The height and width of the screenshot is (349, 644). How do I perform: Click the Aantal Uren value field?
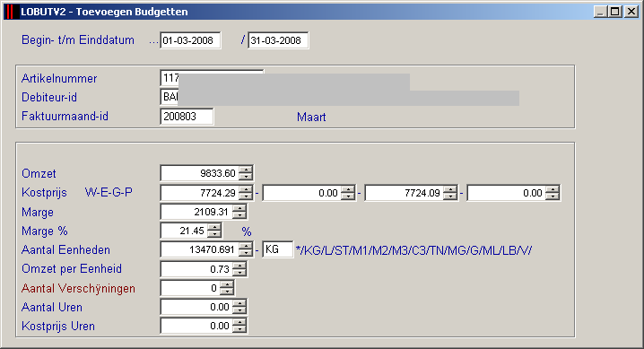click(196, 307)
